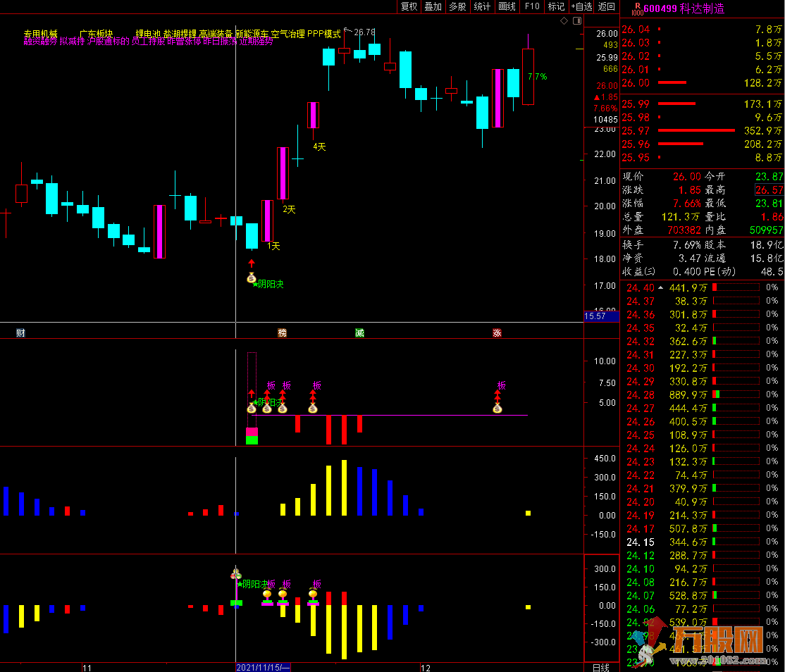Click 内盘 value 509957
This screenshot has height=672, width=785.
766,230
